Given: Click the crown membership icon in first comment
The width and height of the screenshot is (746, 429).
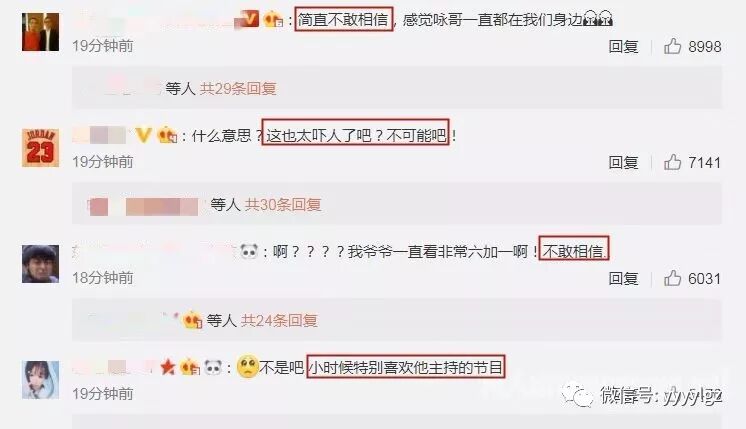Looking at the screenshot, I should (x=273, y=19).
